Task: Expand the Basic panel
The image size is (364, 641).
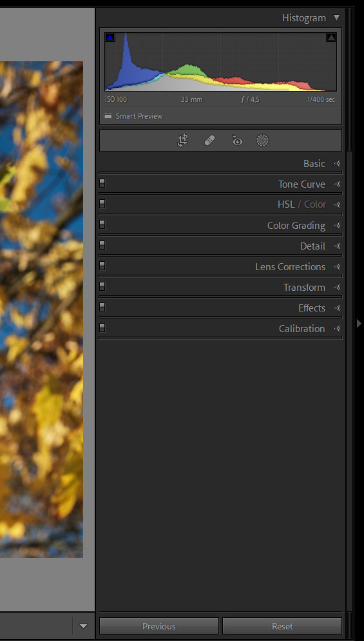Action: point(337,164)
